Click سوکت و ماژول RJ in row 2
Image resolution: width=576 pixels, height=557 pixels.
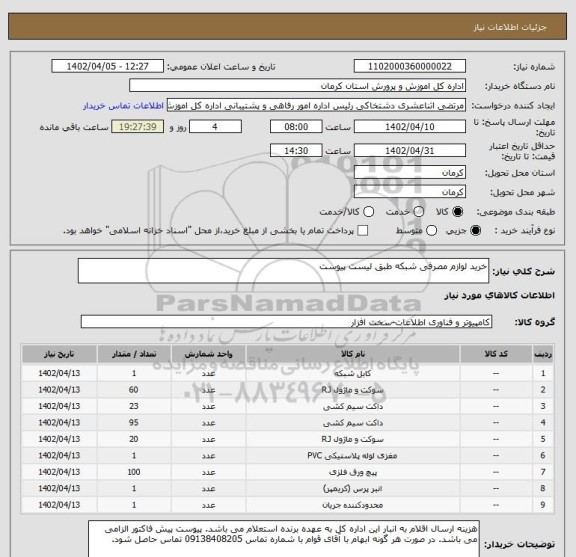(x=353, y=390)
